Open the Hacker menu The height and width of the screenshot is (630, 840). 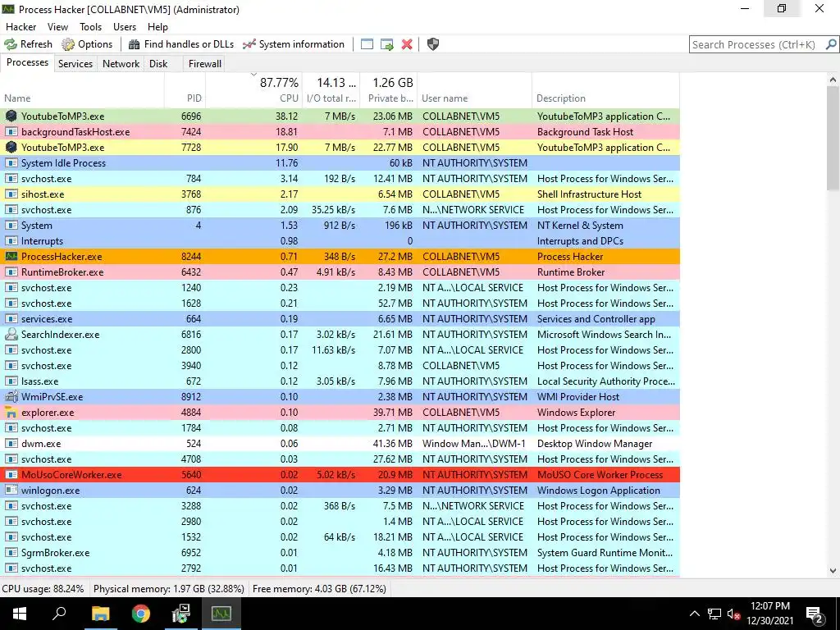coord(21,27)
